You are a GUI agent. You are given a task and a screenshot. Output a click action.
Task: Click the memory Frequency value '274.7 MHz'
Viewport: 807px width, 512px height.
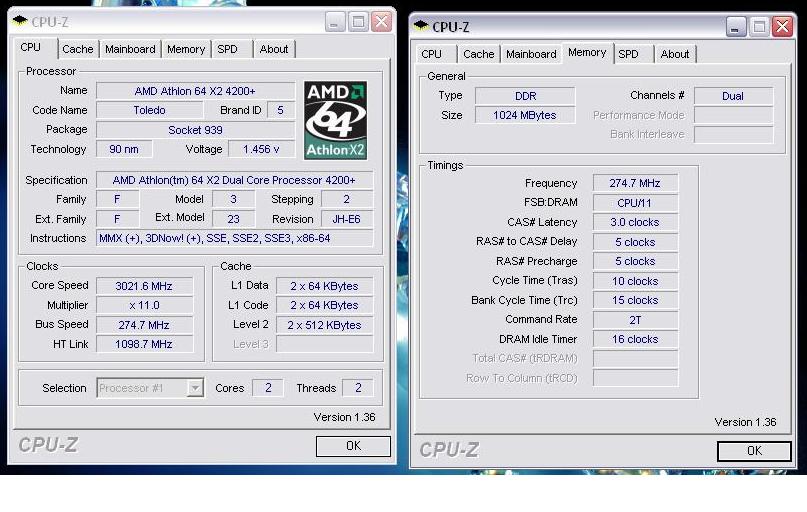[635, 183]
